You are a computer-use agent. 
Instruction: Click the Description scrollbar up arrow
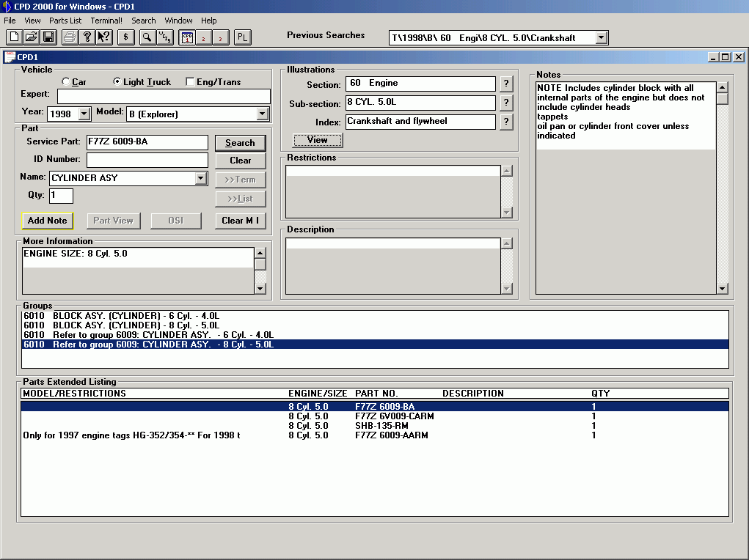507,243
